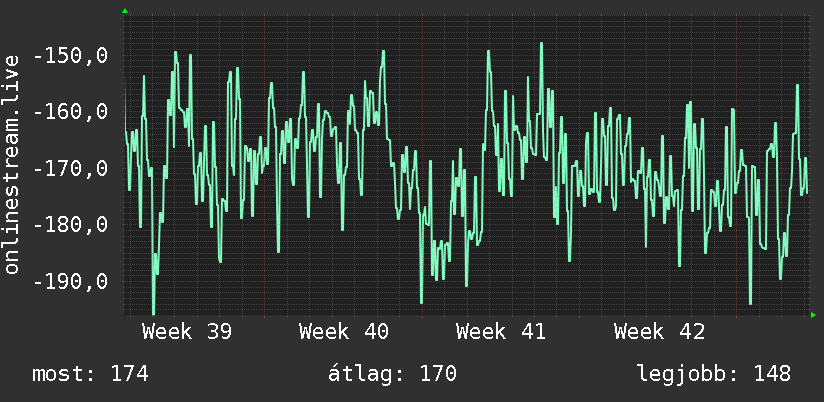Click the green arrow atop the y-axis
The width and height of the screenshot is (824, 402).
coord(125,11)
